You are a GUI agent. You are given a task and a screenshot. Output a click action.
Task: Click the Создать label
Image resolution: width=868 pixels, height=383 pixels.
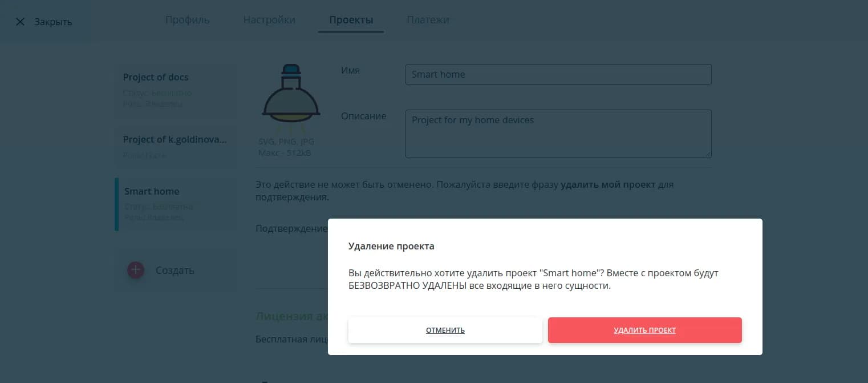pos(175,271)
